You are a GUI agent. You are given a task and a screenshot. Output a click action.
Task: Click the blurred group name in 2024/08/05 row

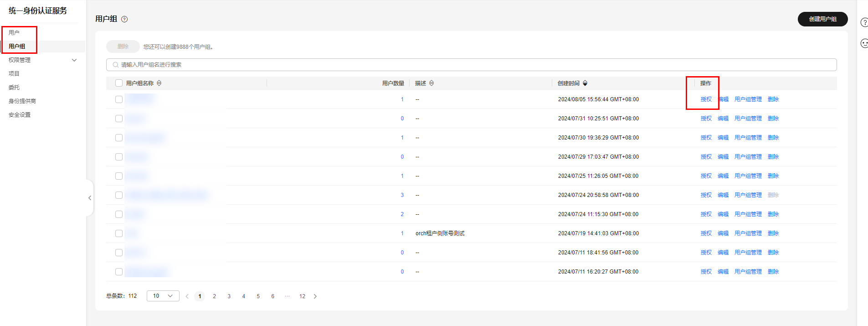point(140,99)
